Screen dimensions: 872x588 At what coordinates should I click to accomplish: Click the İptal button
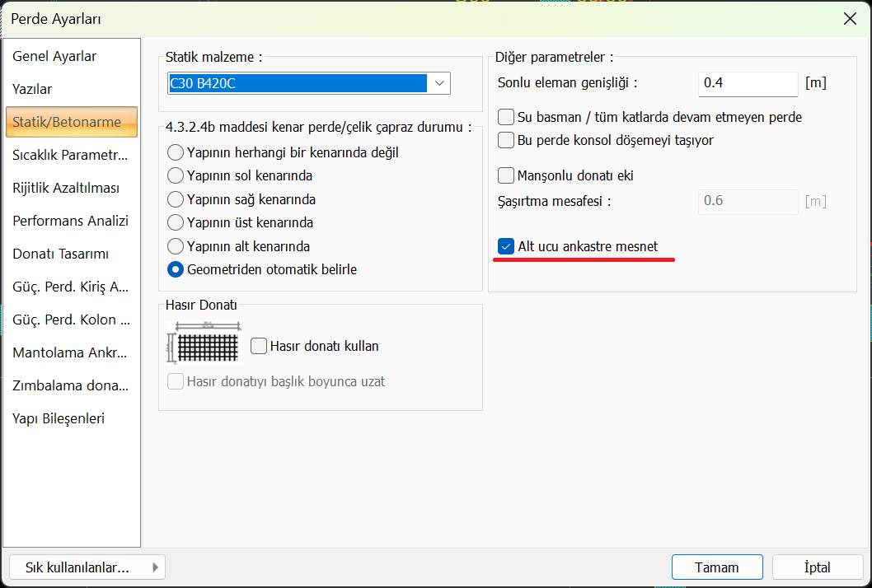(x=817, y=567)
